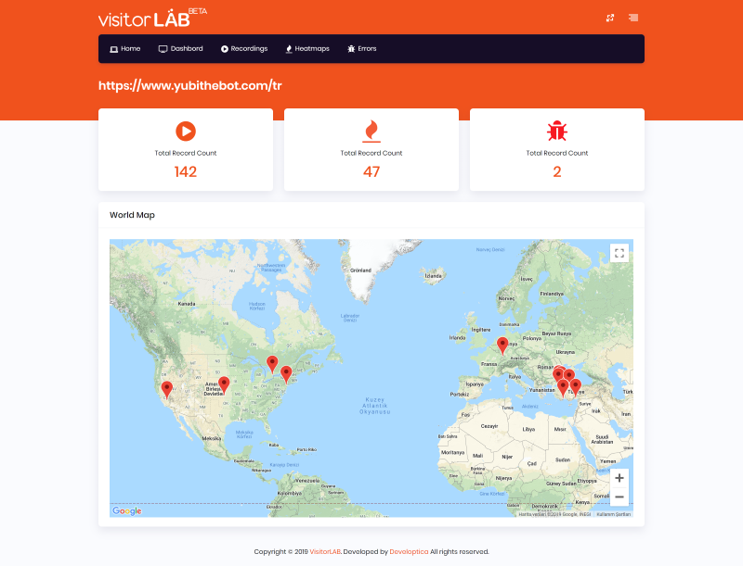The width and height of the screenshot is (743, 566).
Task: Click the red bug icon on the 2 card
Action: tap(557, 131)
